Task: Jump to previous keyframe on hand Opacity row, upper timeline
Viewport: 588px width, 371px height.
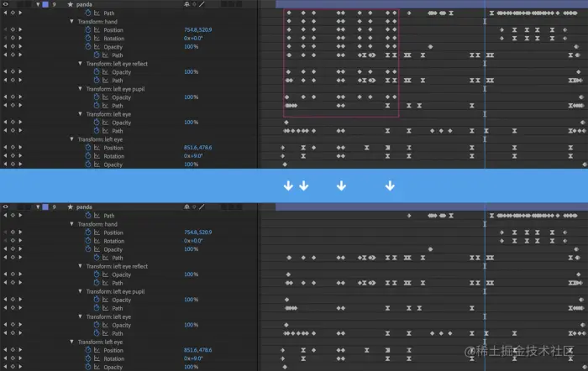Action: 5,46
